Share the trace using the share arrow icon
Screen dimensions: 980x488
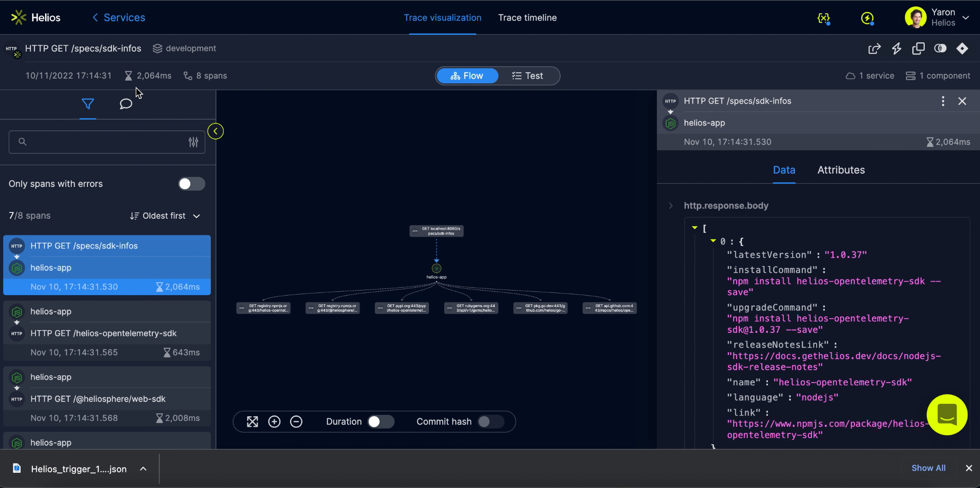pyautogui.click(x=874, y=48)
